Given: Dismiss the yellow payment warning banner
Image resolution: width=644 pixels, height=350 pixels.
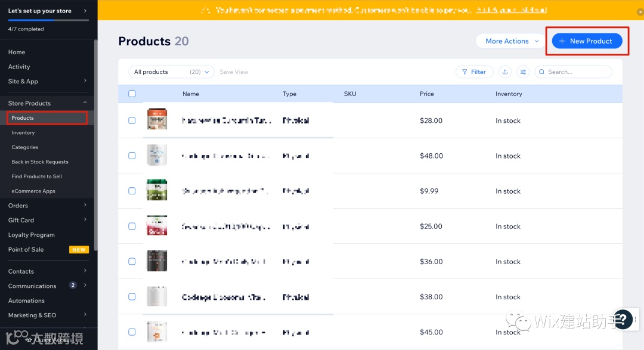Looking at the screenshot, I should 639,12.
